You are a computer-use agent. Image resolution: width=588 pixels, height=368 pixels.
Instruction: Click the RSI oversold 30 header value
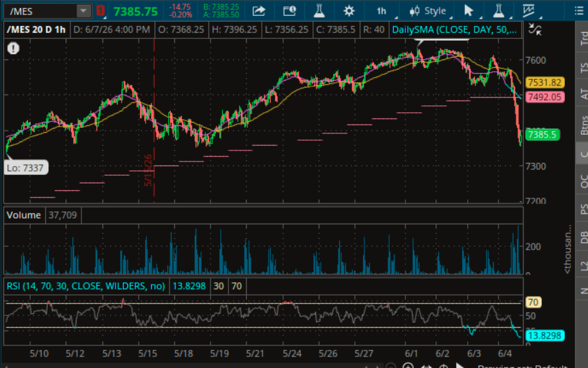pyautogui.click(x=219, y=286)
